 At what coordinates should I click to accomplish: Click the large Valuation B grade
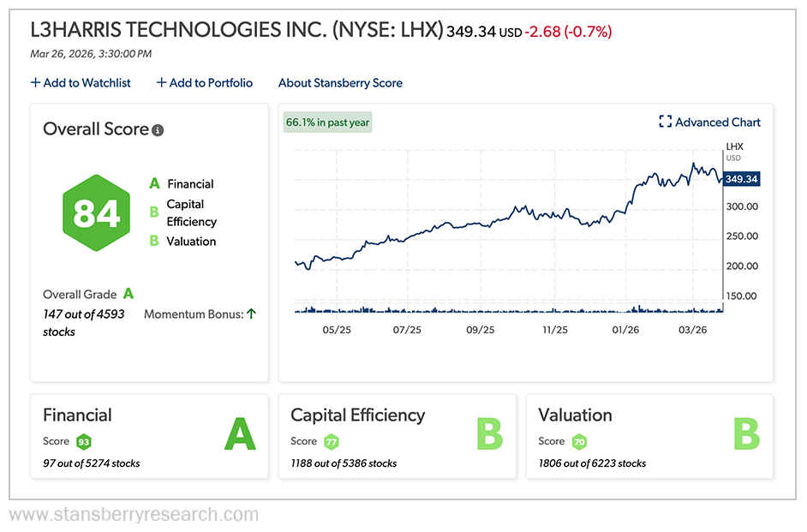(746, 434)
